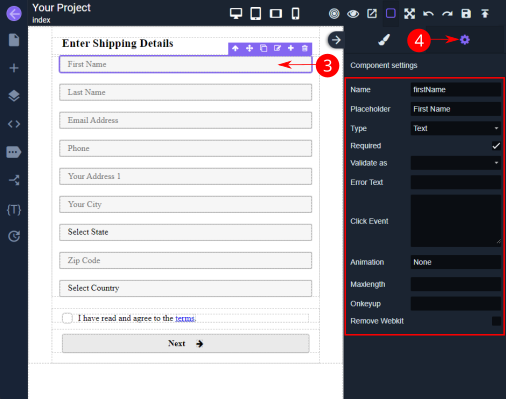This screenshot has height=399, width=506.
Task: Click the publish upload arrow icon
Action: click(485, 13)
